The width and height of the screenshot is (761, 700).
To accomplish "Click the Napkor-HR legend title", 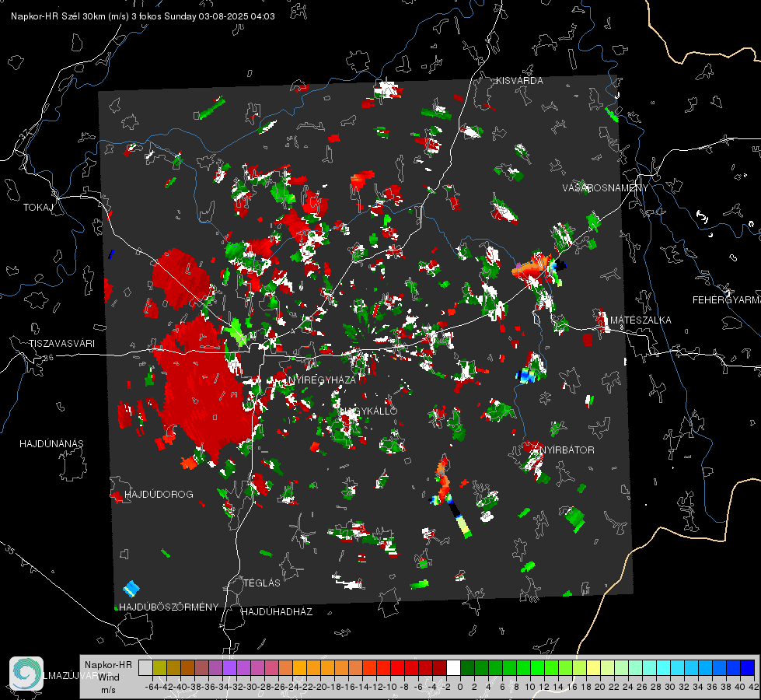I will tap(108, 664).
